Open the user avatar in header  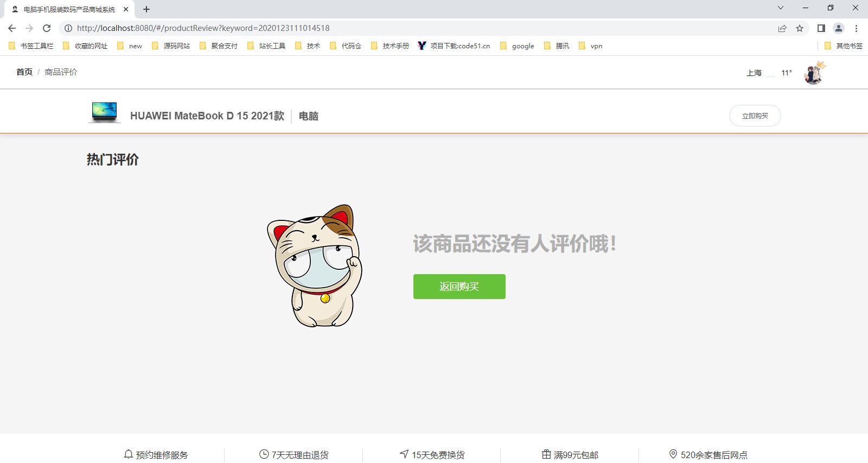click(814, 73)
